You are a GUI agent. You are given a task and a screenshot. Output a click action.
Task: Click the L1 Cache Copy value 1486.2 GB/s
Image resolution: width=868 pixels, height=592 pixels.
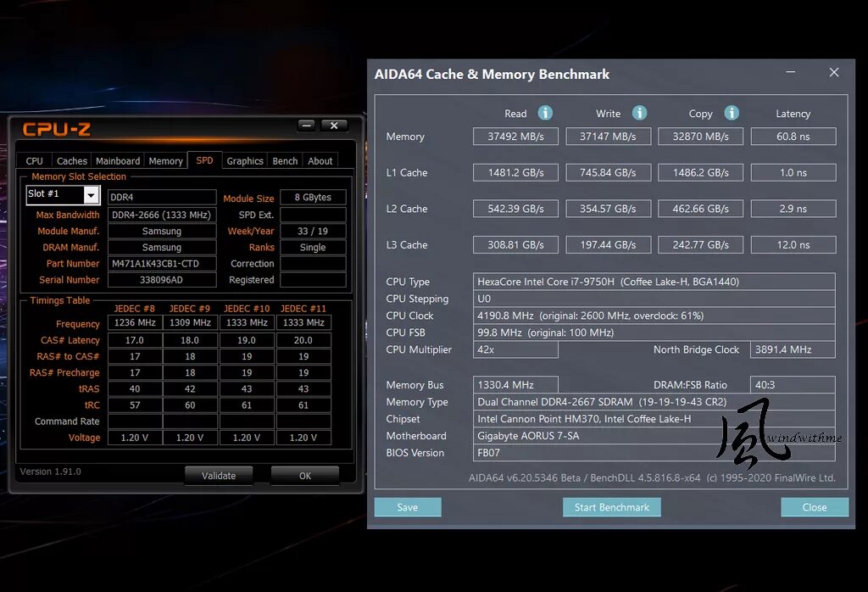click(700, 172)
